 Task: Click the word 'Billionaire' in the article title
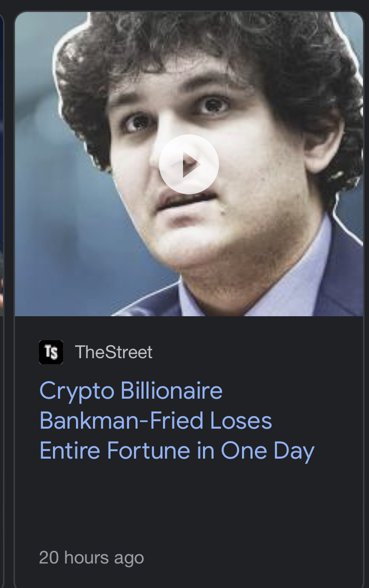(x=171, y=390)
